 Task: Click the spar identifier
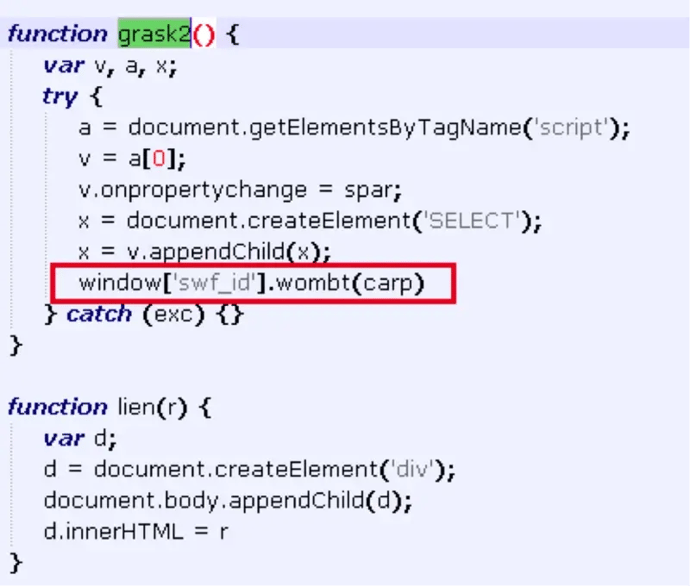[378, 190]
